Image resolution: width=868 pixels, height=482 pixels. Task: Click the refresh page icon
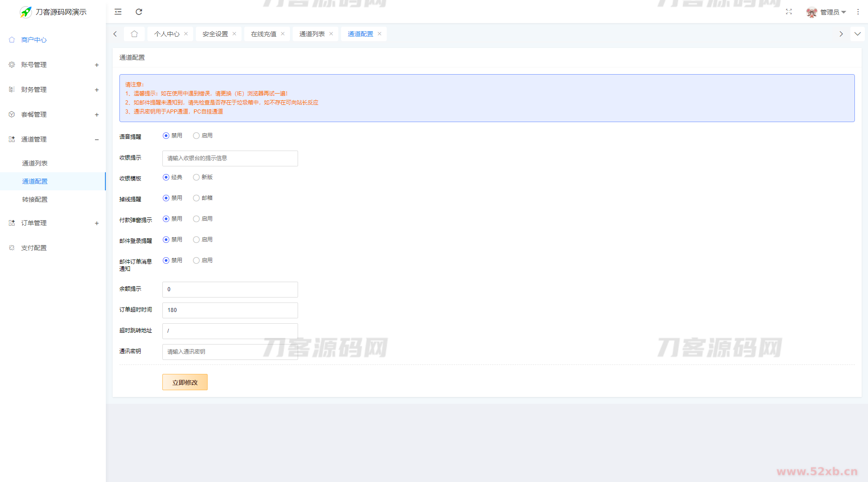139,12
